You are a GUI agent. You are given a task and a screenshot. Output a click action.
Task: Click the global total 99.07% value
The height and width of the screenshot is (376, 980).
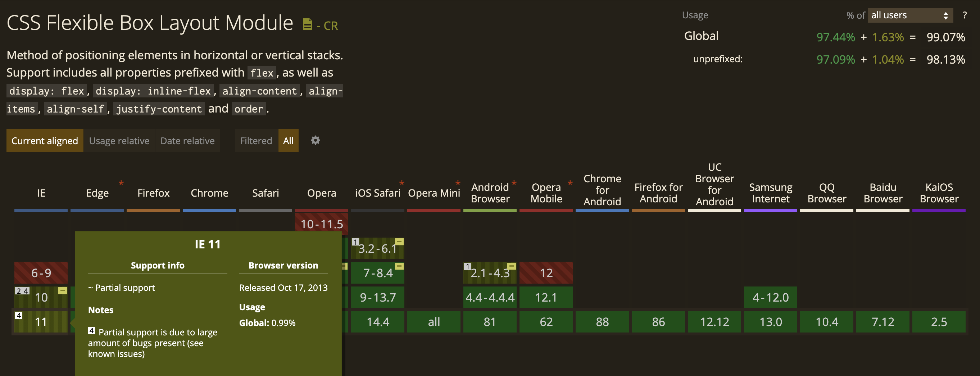[x=946, y=37]
